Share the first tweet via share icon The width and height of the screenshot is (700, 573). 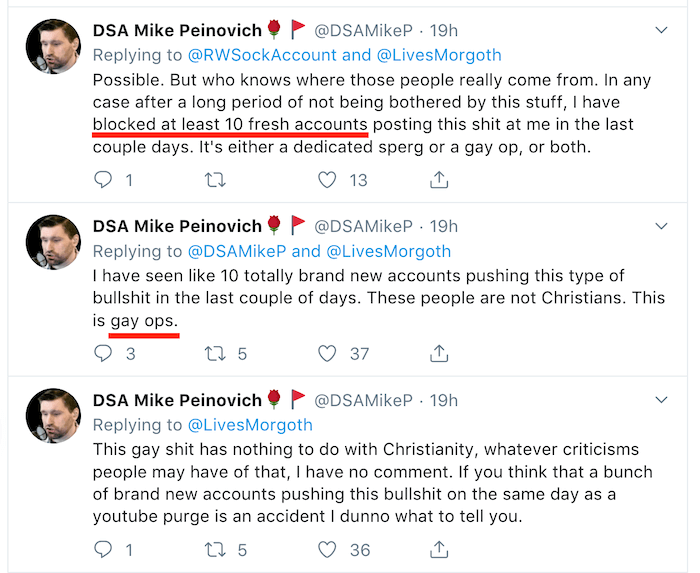(439, 180)
